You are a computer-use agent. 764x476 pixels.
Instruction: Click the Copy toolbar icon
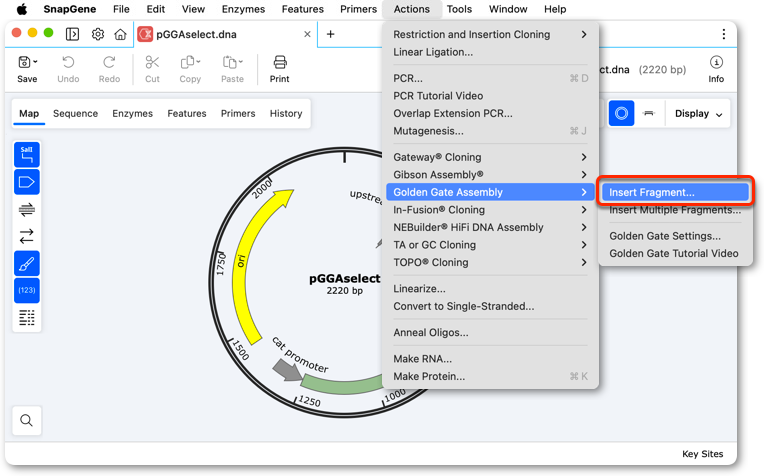[x=187, y=62]
